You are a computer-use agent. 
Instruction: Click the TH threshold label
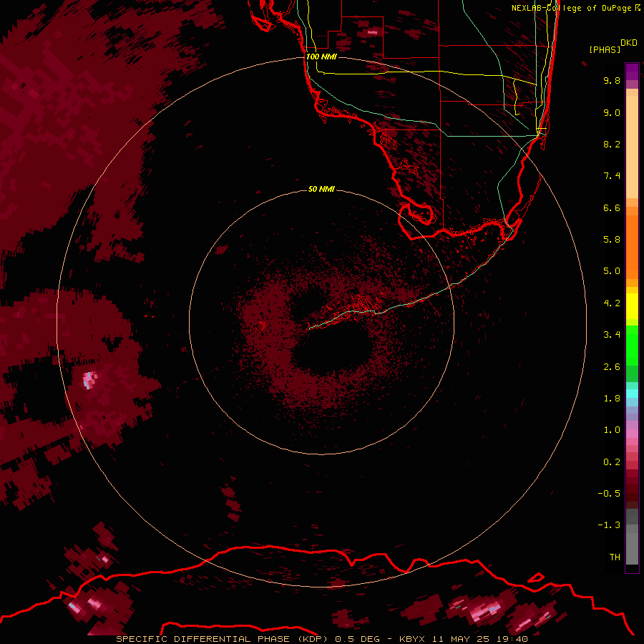click(x=615, y=557)
